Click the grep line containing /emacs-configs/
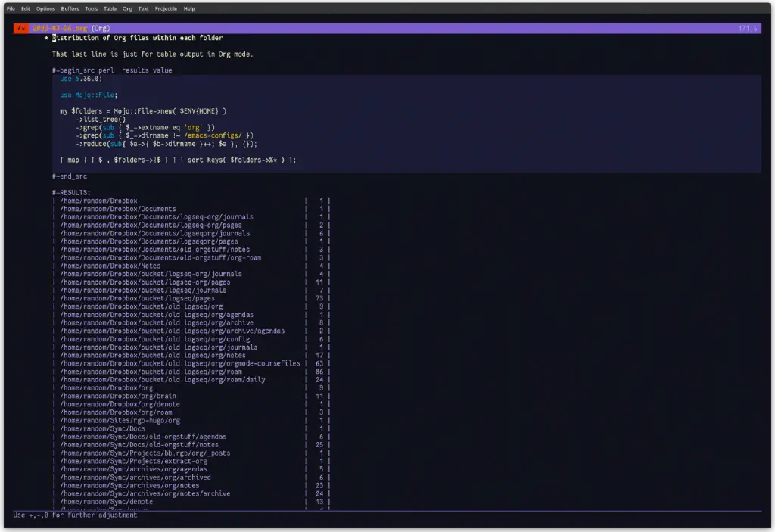Viewport: 775px width, 532px height. click(x=164, y=135)
